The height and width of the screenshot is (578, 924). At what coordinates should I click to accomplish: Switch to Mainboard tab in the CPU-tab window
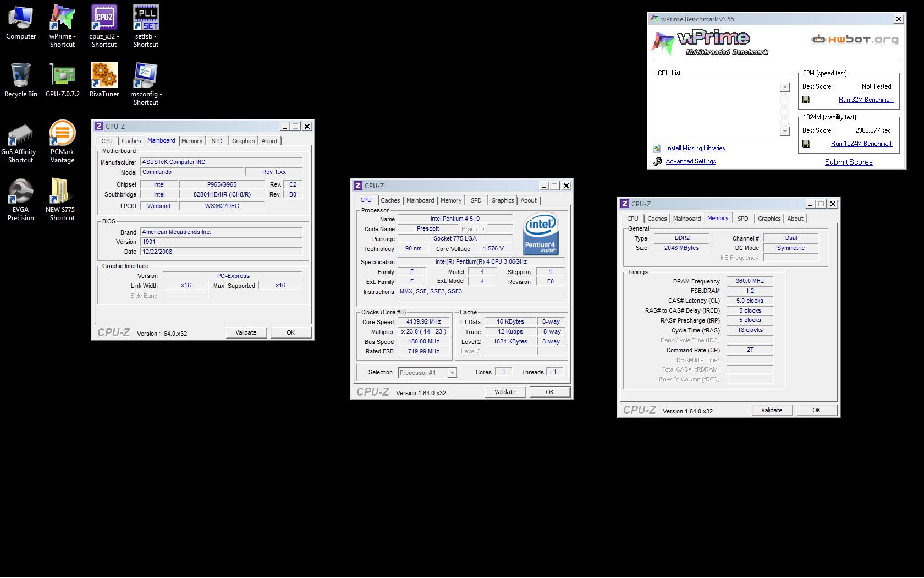(420, 200)
